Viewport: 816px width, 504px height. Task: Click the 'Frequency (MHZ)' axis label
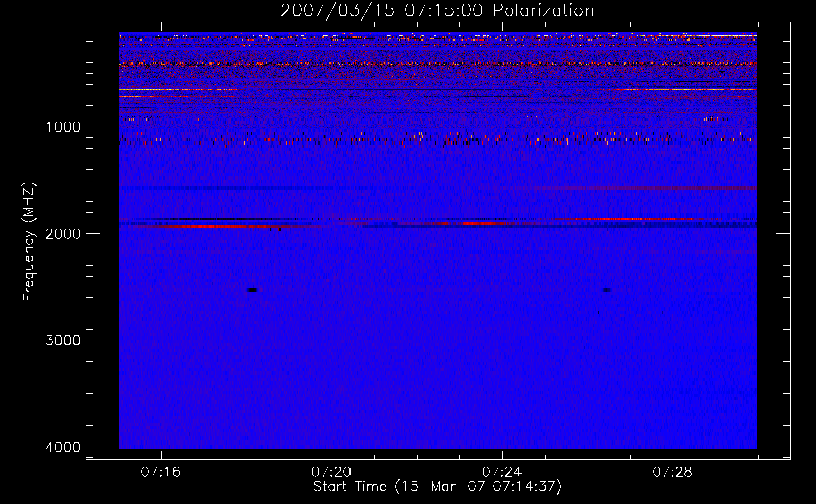point(29,242)
